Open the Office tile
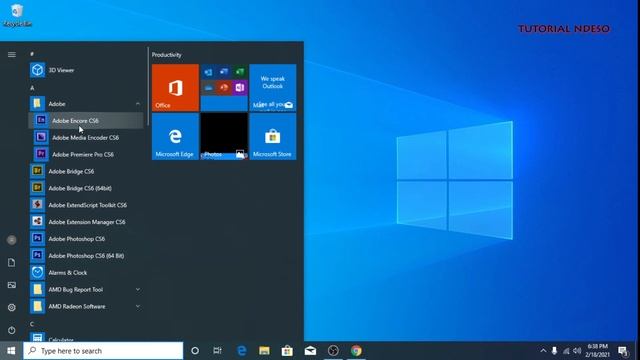This screenshot has width=640, height=360. tap(176, 87)
